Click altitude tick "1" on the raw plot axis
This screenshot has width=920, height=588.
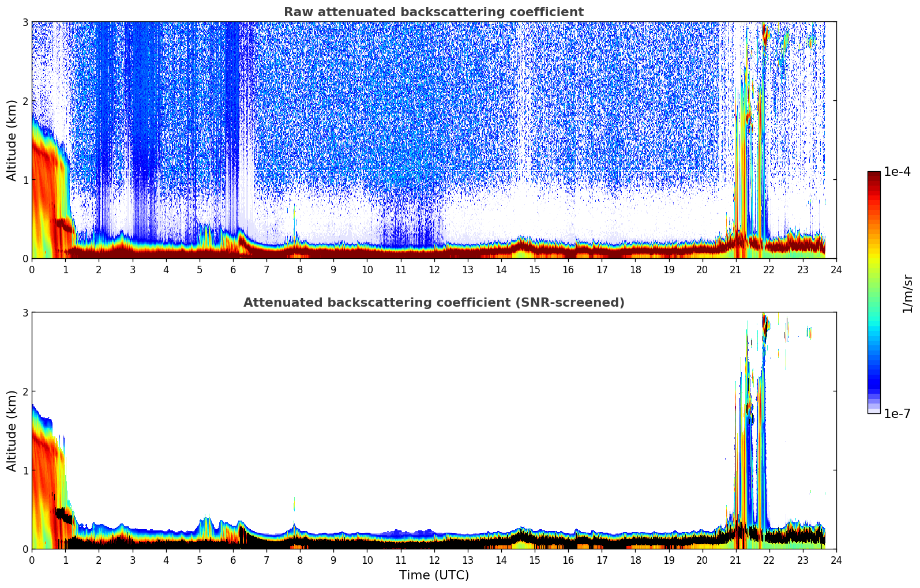25,180
